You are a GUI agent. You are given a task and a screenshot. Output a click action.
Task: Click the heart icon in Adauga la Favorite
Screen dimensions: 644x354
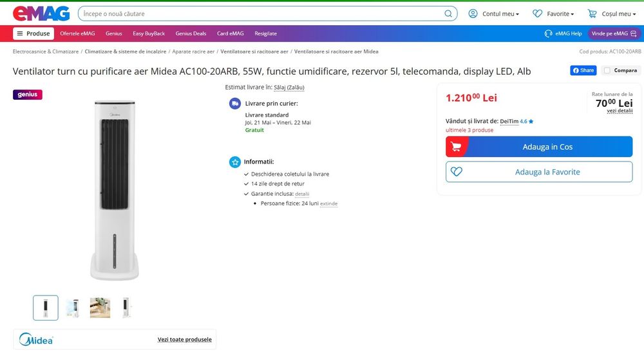click(457, 172)
